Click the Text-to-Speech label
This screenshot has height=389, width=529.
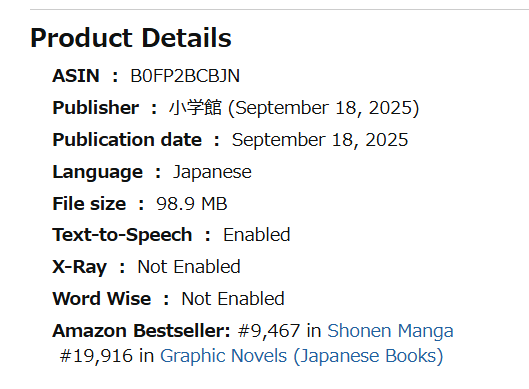tap(122, 235)
